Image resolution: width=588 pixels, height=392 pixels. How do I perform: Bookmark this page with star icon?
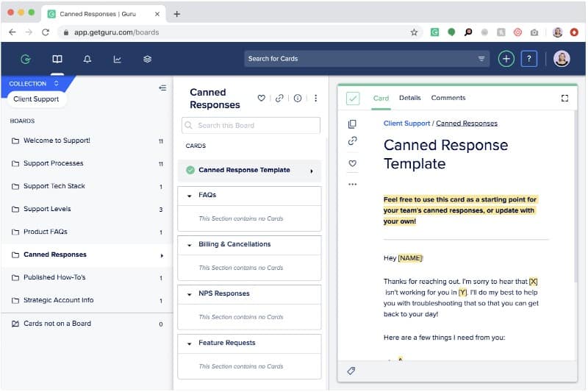[x=414, y=32]
